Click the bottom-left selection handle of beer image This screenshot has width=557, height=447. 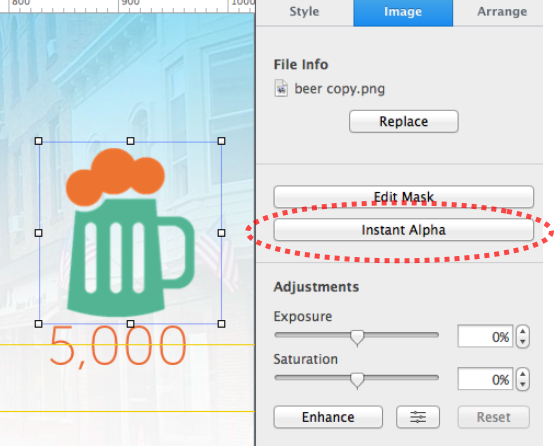[x=39, y=324]
